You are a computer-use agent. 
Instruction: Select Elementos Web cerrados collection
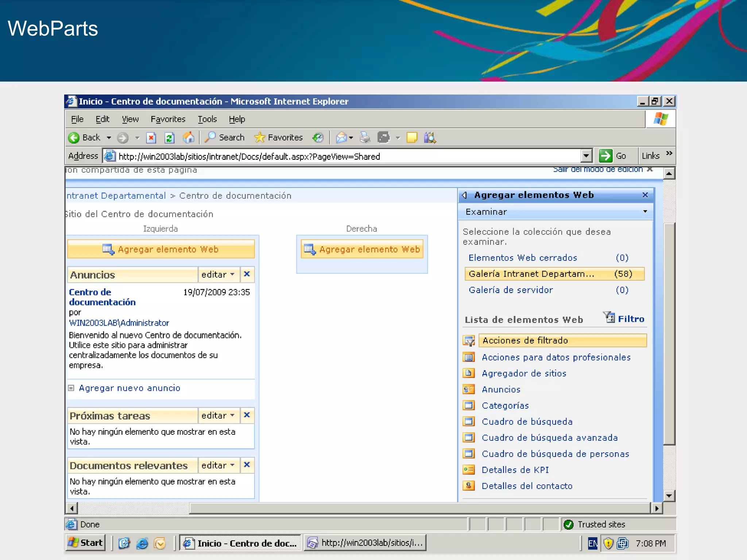tap(523, 258)
